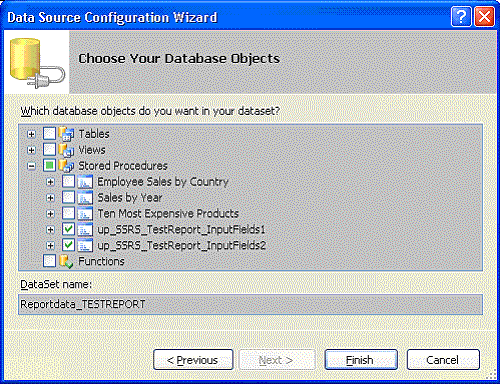
Task: Click the DataSet name input field
Action: [250, 304]
